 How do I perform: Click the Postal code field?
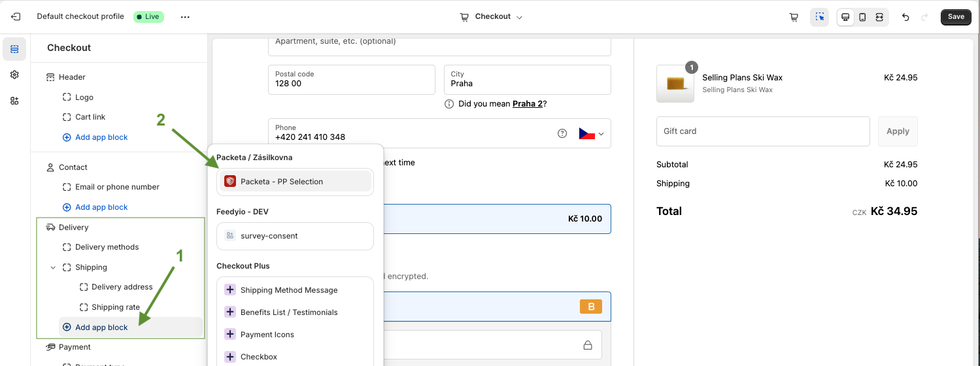click(x=352, y=80)
